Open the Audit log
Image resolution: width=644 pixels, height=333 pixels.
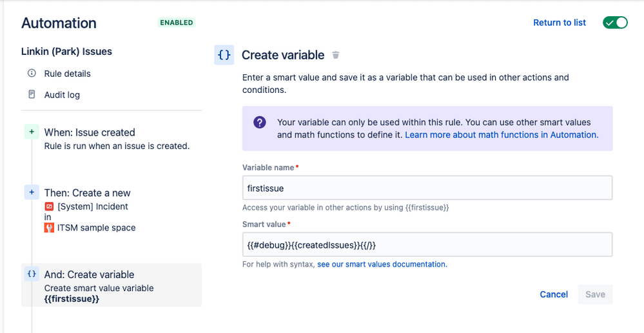pyautogui.click(x=62, y=95)
